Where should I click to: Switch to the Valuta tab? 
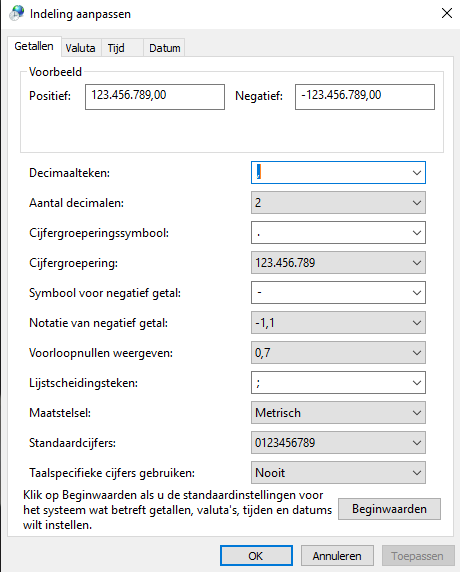click(x=81, y=48)
